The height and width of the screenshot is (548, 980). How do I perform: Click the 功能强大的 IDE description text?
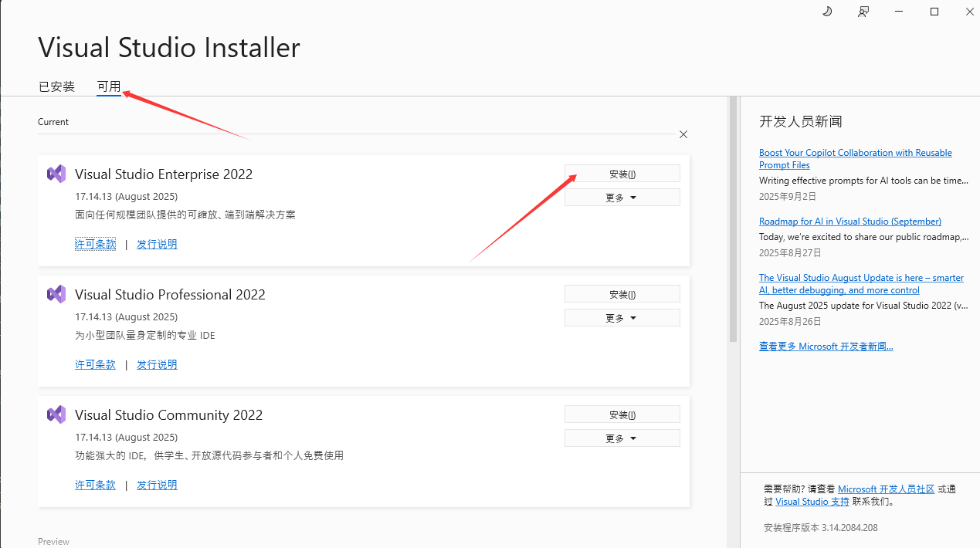point(209,455)
